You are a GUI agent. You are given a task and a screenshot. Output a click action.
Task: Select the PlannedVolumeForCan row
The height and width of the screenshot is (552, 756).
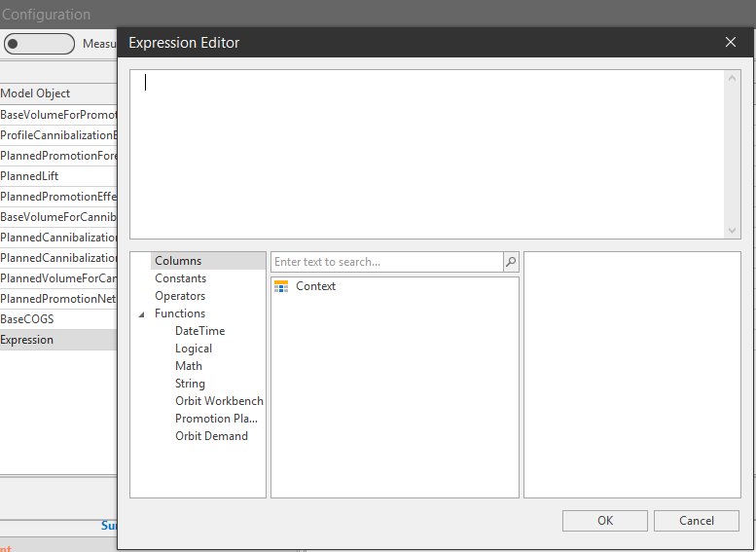58,278
